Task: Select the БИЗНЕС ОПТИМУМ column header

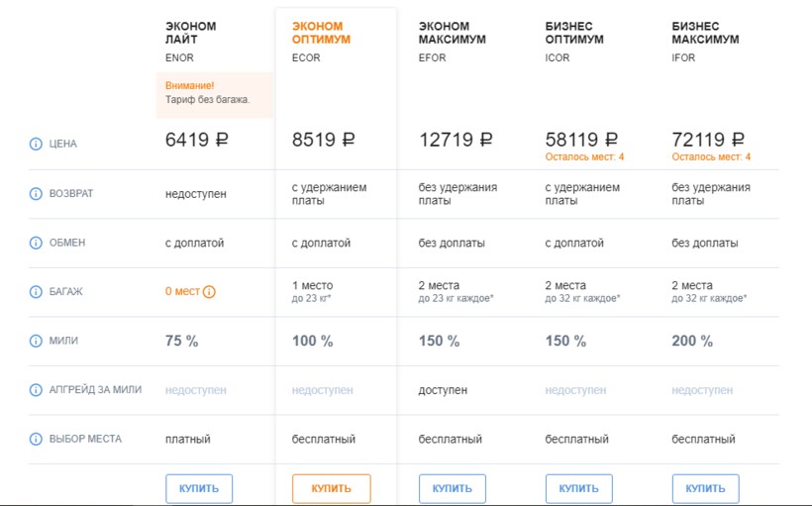Action: coord(576,33)
